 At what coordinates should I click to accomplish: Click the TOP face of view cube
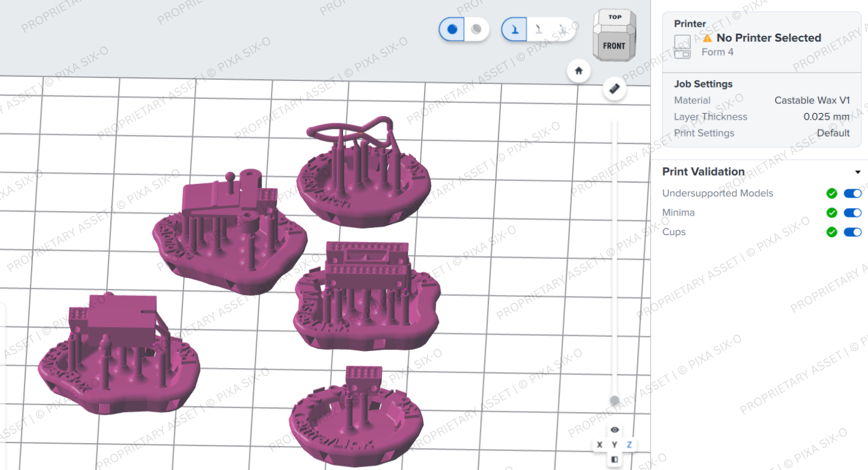(x=615, y=17)
